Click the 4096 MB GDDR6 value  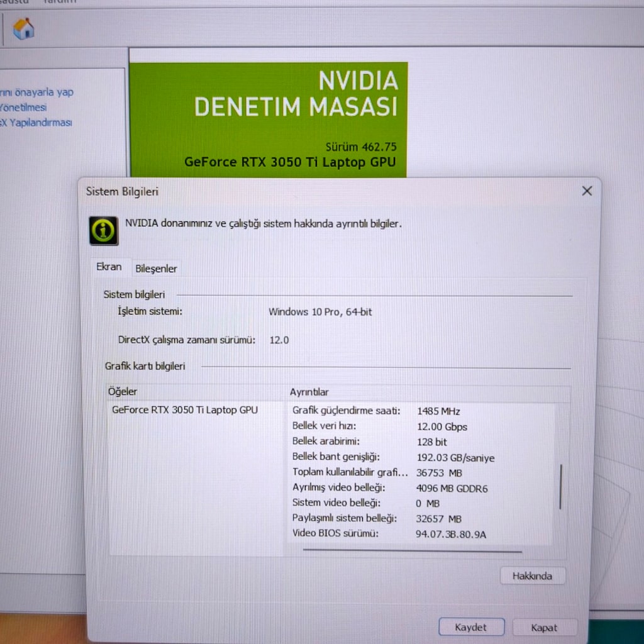452,488
